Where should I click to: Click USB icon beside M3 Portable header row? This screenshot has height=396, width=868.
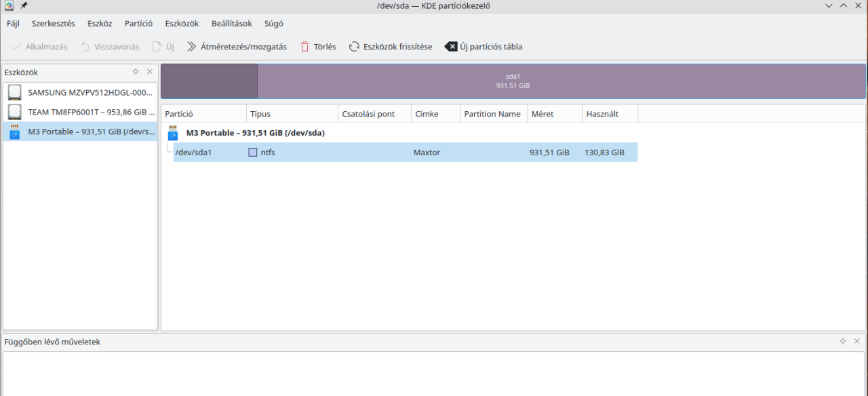click(x=173, y=133)
